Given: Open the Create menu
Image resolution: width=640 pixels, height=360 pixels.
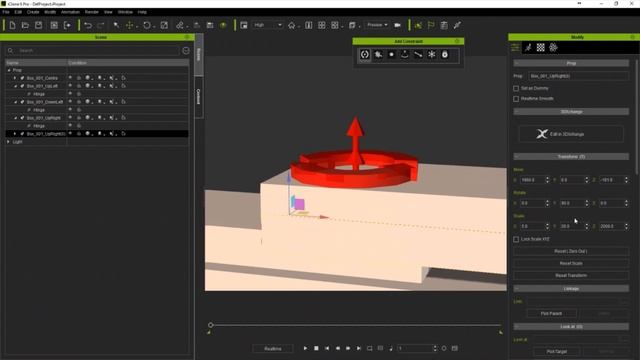Looking at the screenshot, I should [x=33, y=12].
